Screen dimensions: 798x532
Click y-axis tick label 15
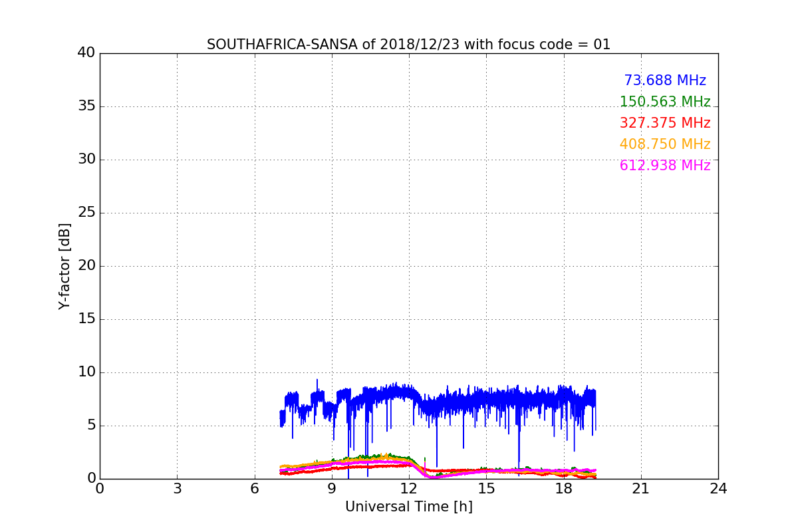[x=86, y=319]
